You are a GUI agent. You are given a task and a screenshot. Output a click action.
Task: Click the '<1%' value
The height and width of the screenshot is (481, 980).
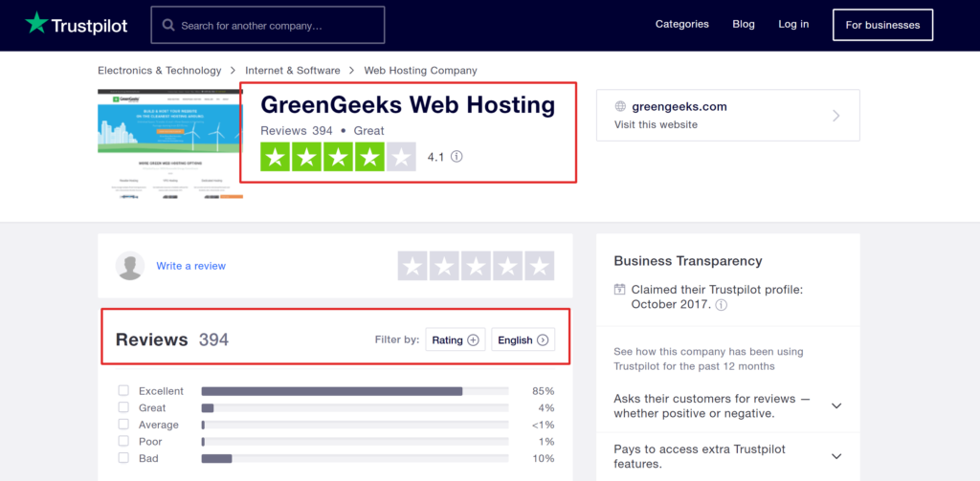(x=544, y=425)
